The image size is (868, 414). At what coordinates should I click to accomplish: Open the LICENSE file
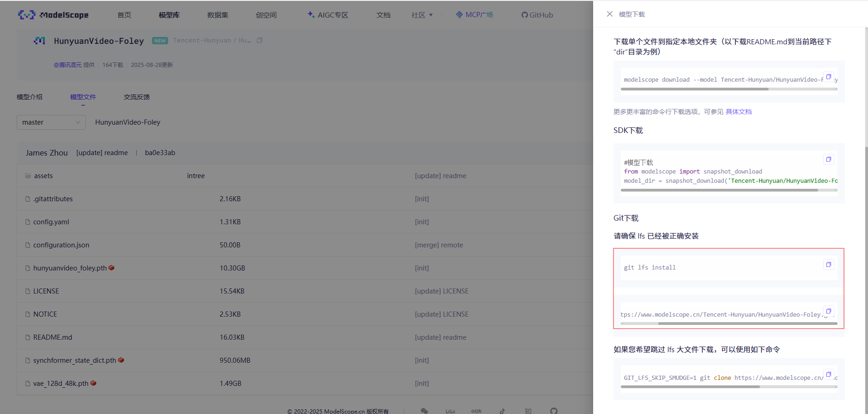tap(46, 291)
